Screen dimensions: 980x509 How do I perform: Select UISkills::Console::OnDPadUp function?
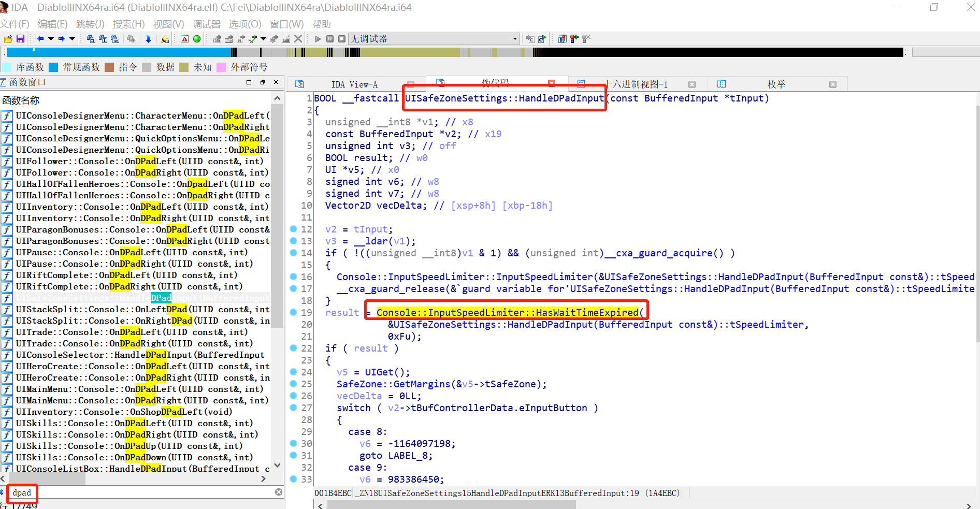click(x=135, y=446)
